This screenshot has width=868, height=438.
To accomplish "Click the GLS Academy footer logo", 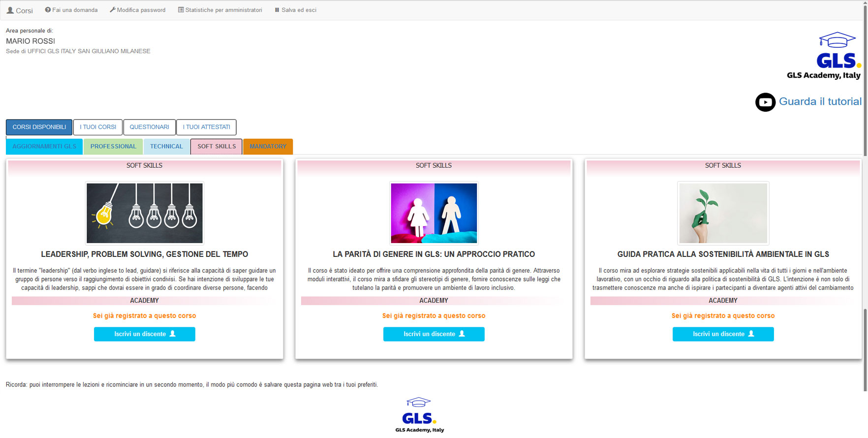I will [x=419, y=415].
